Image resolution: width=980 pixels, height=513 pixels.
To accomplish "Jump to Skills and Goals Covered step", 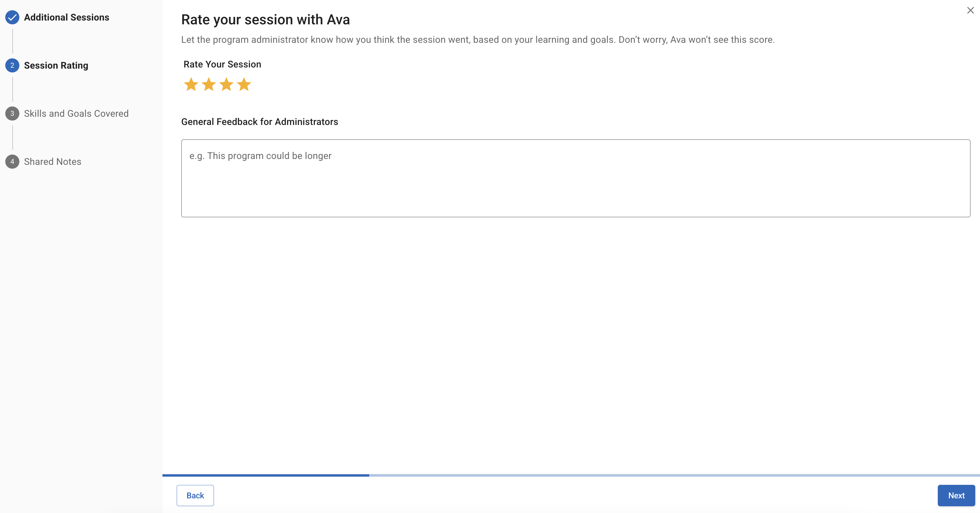I will tap(76, 114).
